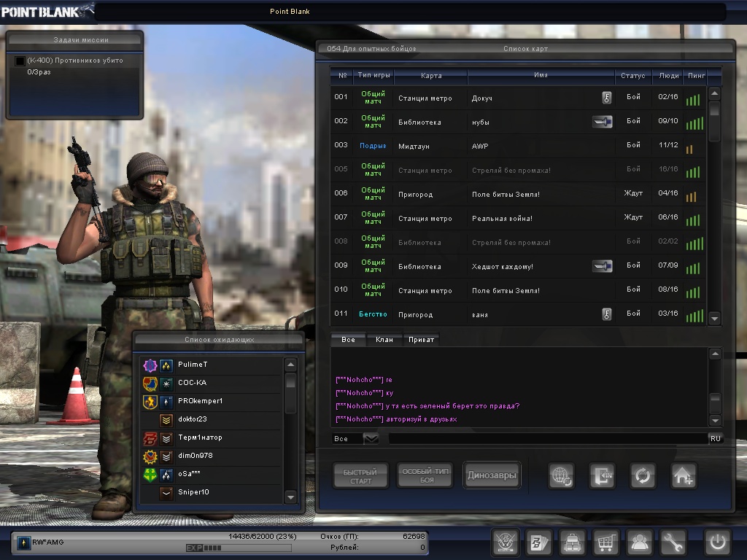Refresh the room list
747x560 pixels.
pyautogui.click(x=643, y=476)
